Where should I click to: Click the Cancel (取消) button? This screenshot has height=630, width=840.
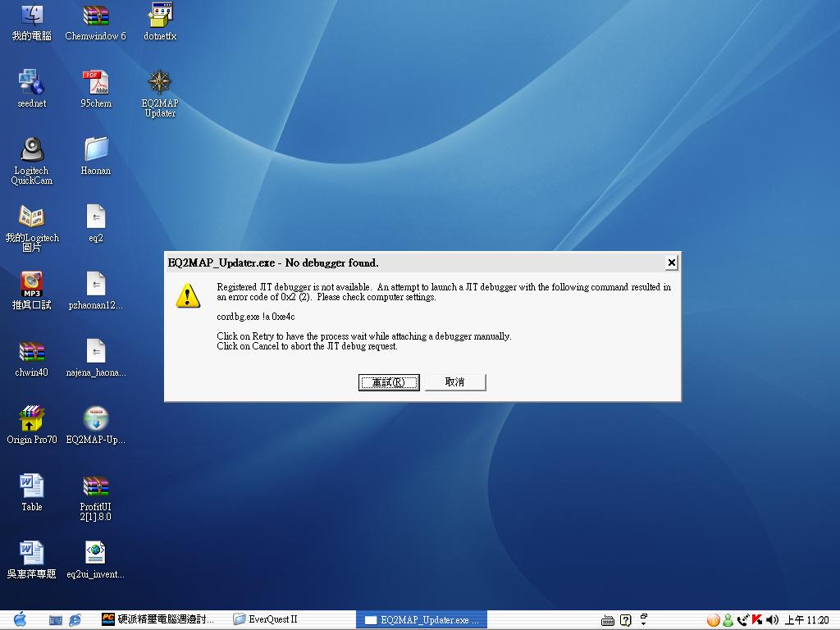(x=454, y=382)
